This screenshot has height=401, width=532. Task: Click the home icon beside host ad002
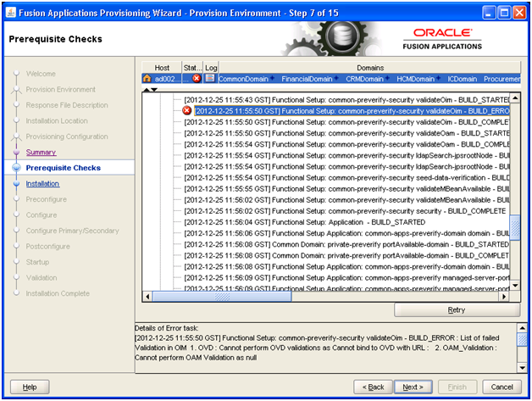point(147,79)
